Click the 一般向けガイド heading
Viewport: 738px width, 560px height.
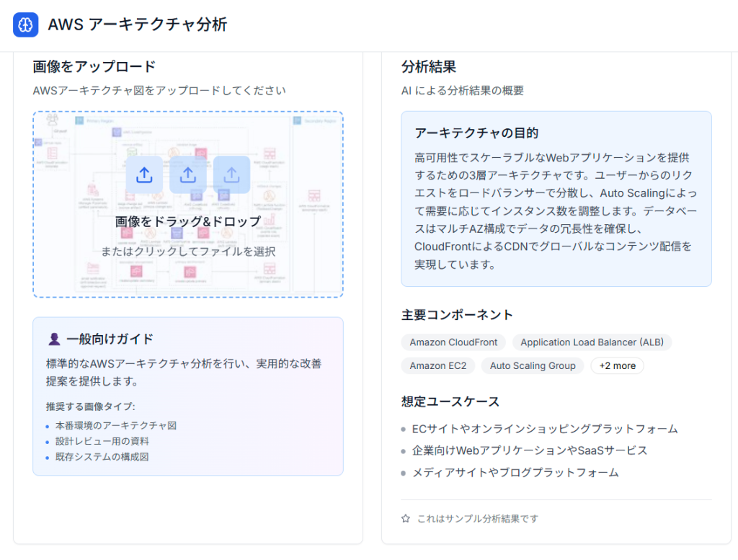tap(110, 339)
